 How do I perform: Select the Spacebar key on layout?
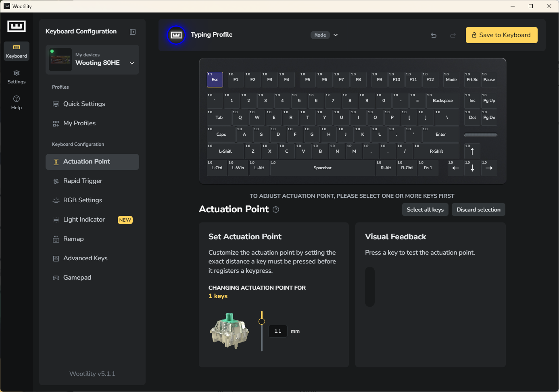pyautogui.click(x=322, y=168)
